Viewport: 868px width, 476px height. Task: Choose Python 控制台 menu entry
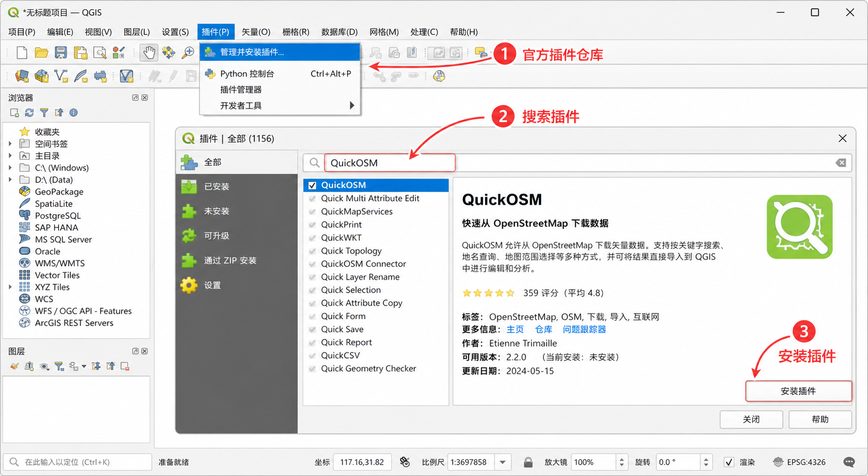[x=280, y=74]
